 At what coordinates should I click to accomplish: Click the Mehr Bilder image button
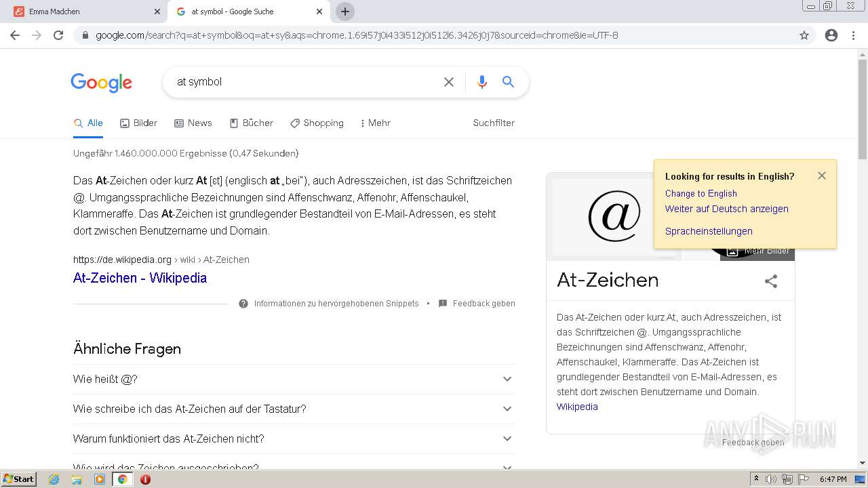coord(758,251)
